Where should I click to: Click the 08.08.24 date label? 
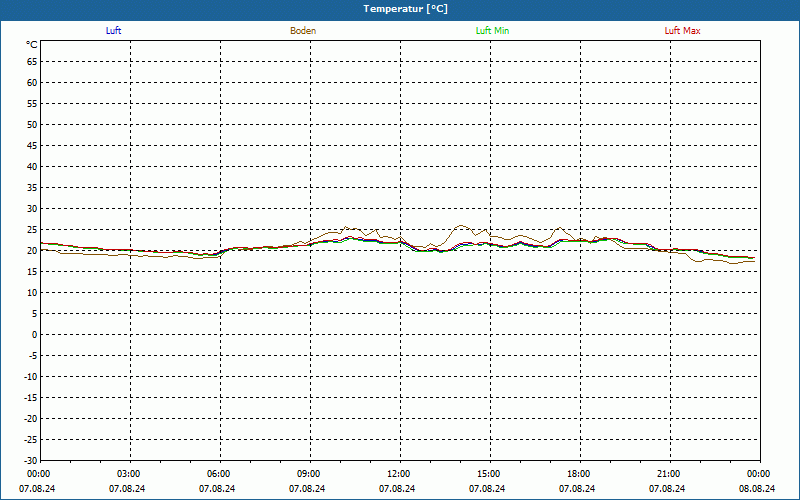pyautogui.click(x=757, y=489)
